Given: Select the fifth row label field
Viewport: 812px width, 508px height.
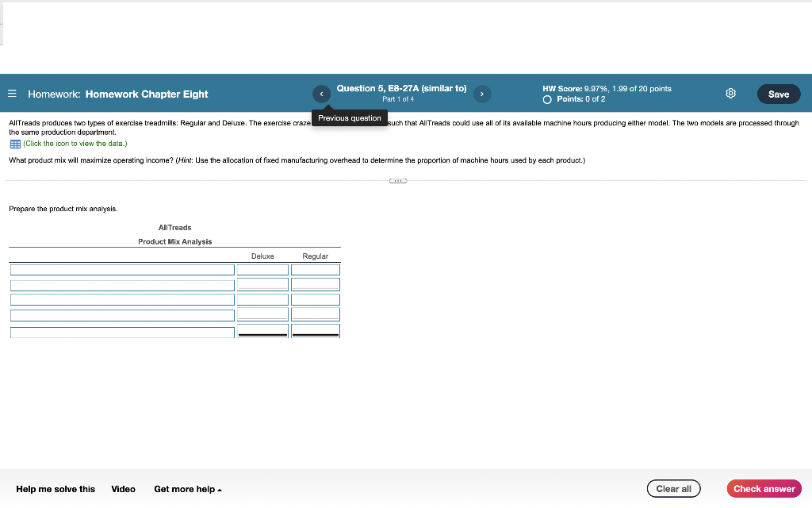Looking at the screenshot, I should (x=122, y=332).
